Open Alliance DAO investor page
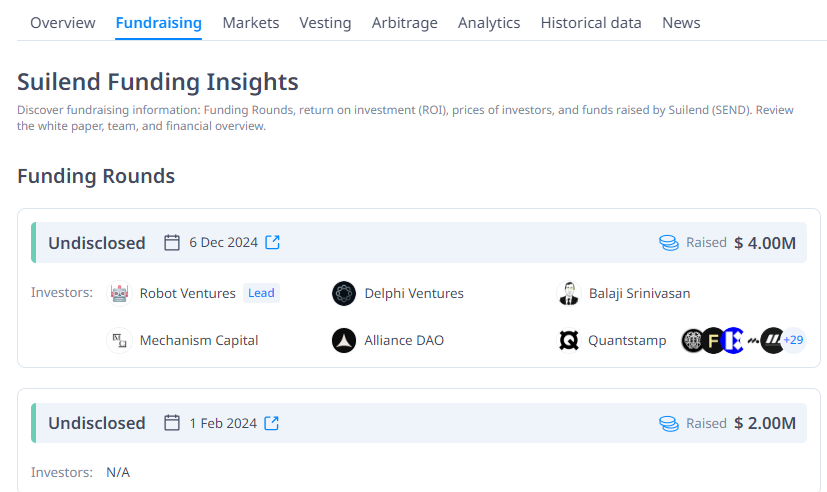Image resolution: width=827 pixels, height=492 pixels. point(404,340)
